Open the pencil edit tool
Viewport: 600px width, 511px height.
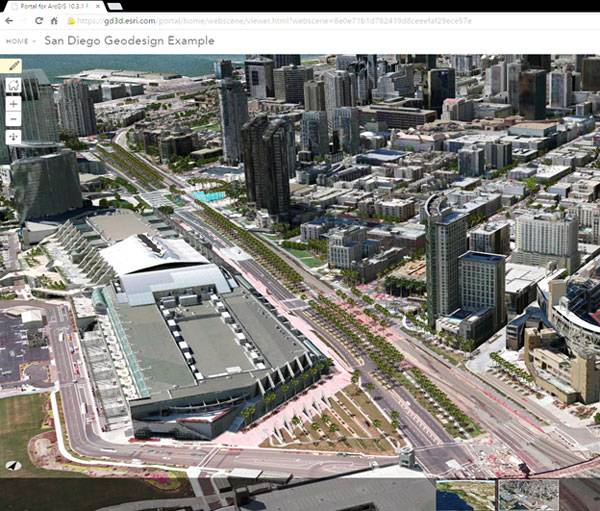click(x=13, y=65)
